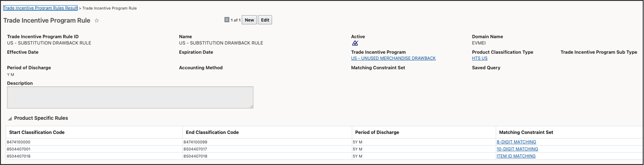Click the record list icon next to '1 of 1'

226,20
